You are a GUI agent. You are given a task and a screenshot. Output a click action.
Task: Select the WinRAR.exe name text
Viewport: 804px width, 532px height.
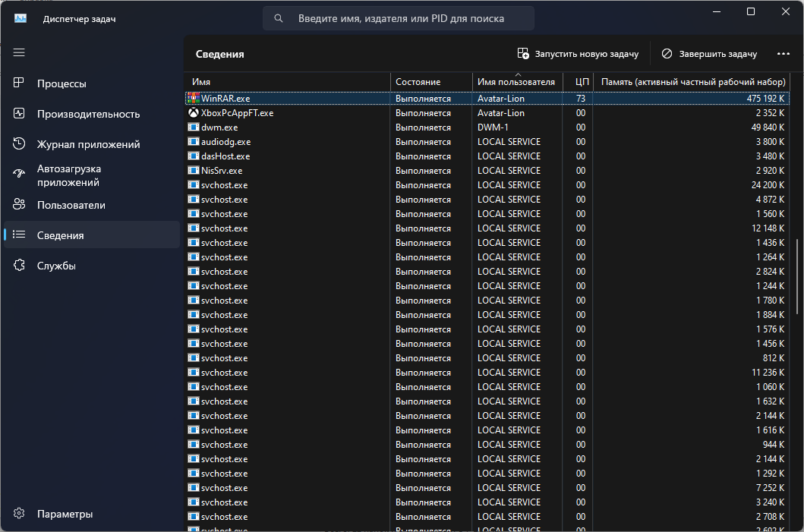(225, 99)
